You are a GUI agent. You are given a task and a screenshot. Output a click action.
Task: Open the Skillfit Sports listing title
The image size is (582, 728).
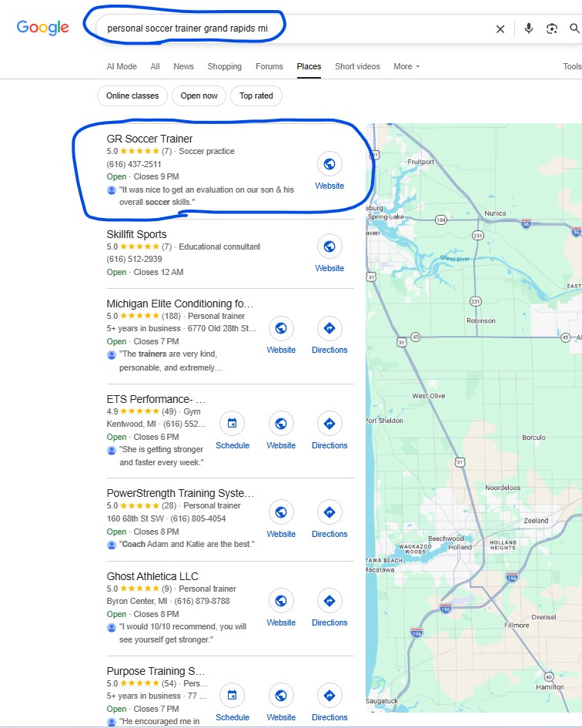136,234
